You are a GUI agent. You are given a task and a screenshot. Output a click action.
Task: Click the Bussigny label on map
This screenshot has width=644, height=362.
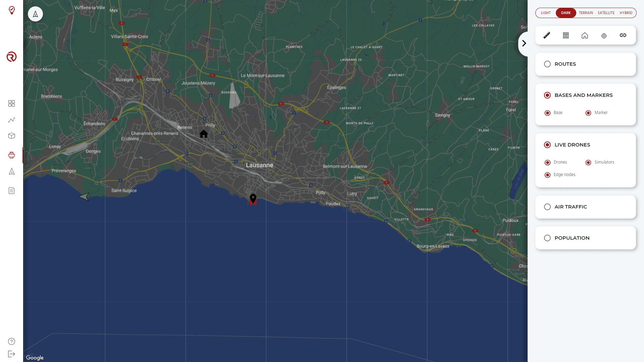124,79
